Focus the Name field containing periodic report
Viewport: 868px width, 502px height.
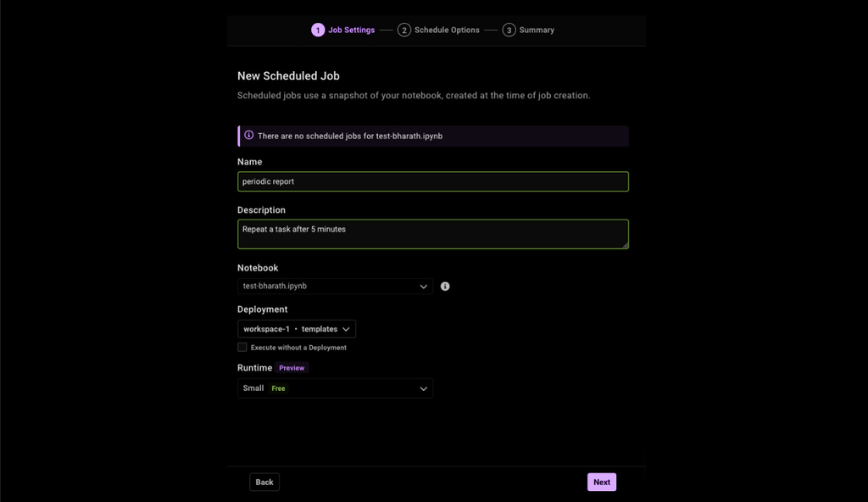pyautogui.click(x=433, y=181)
